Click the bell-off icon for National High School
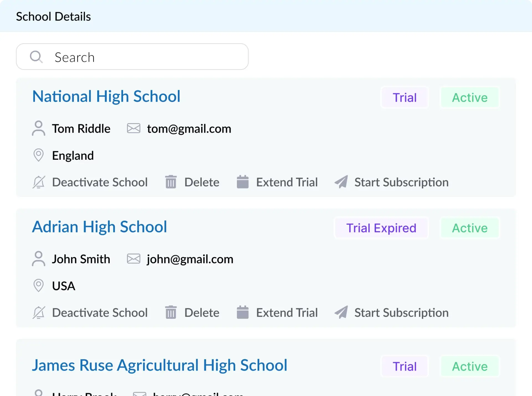 pyautogui.click(x=39, y=182)
